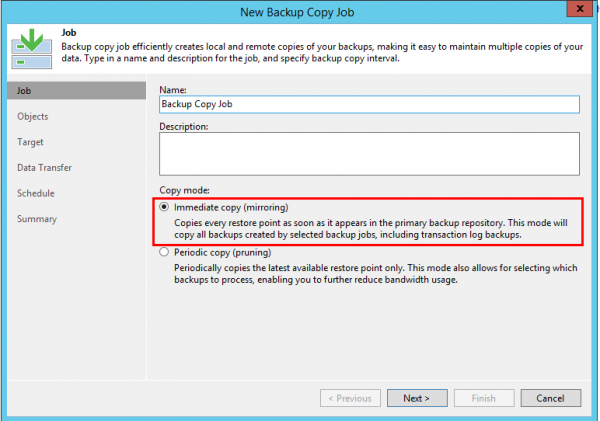Click the Periodic copy mode description text

[370, 273]
